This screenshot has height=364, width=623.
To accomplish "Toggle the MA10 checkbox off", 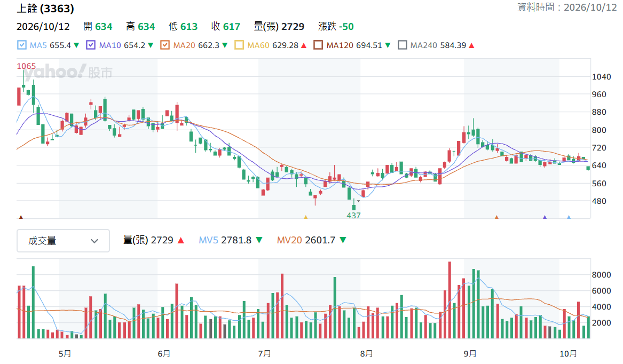I will click(x=91, y=45).
